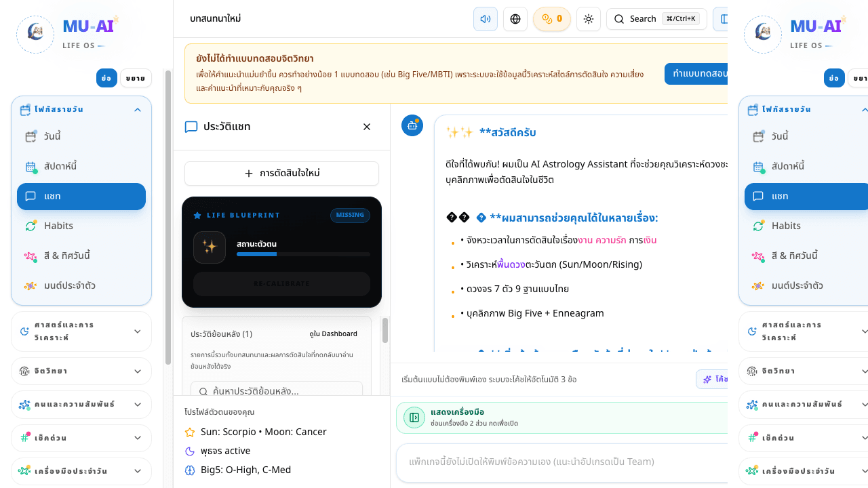Open the globe language selector
Viewport: 868px width, 488px height.
pos(515,19)
